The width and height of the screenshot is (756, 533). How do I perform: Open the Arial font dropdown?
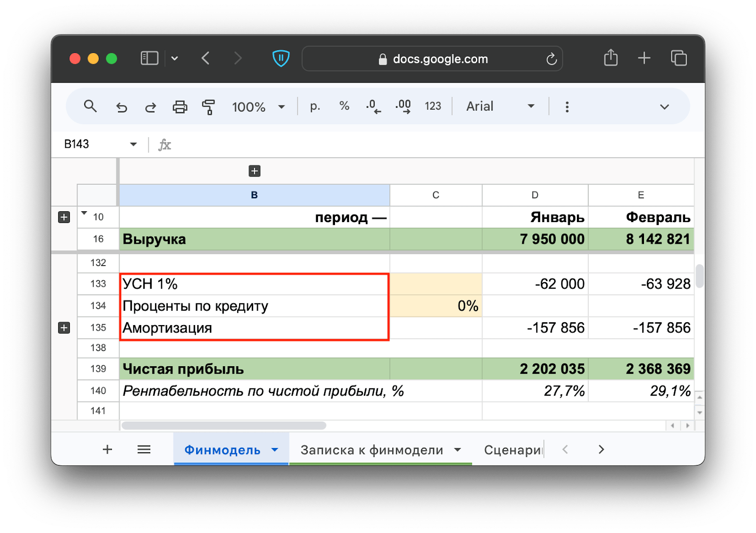[500, 107]
